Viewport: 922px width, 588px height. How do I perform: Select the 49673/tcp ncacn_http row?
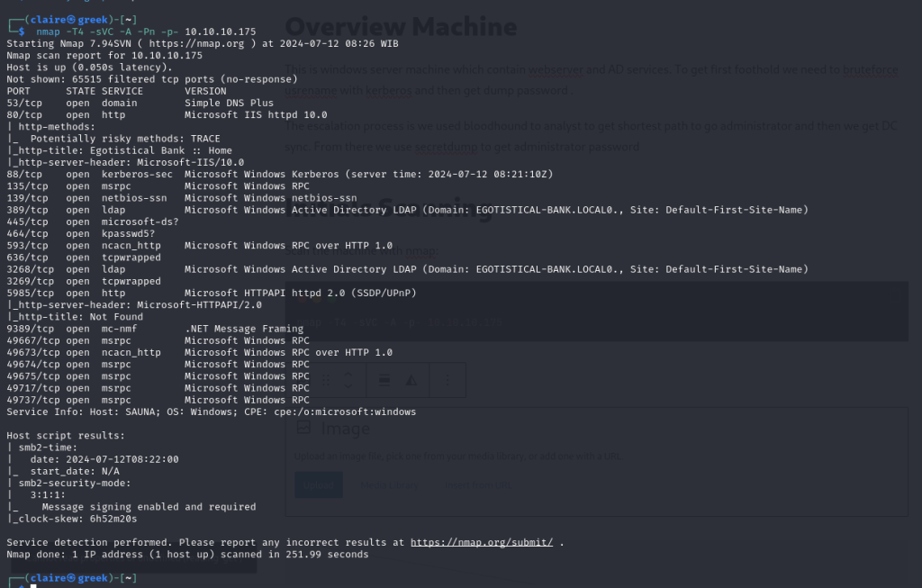199,352
